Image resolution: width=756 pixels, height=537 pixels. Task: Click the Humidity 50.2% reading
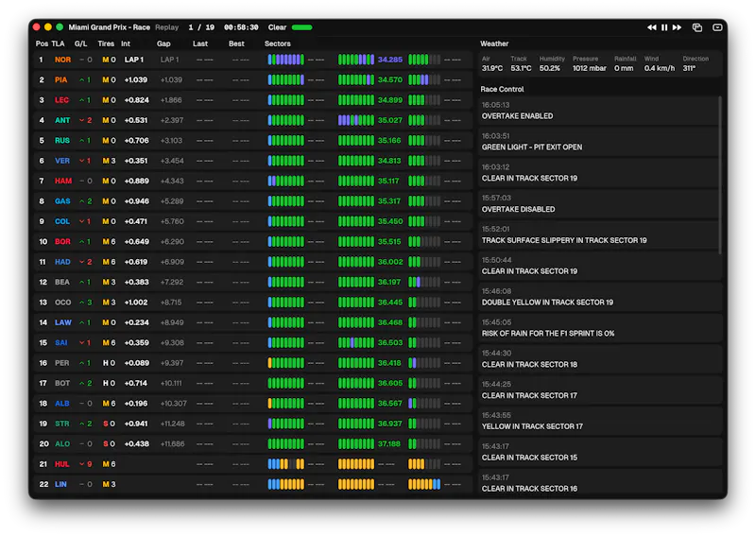click(550, 68)
